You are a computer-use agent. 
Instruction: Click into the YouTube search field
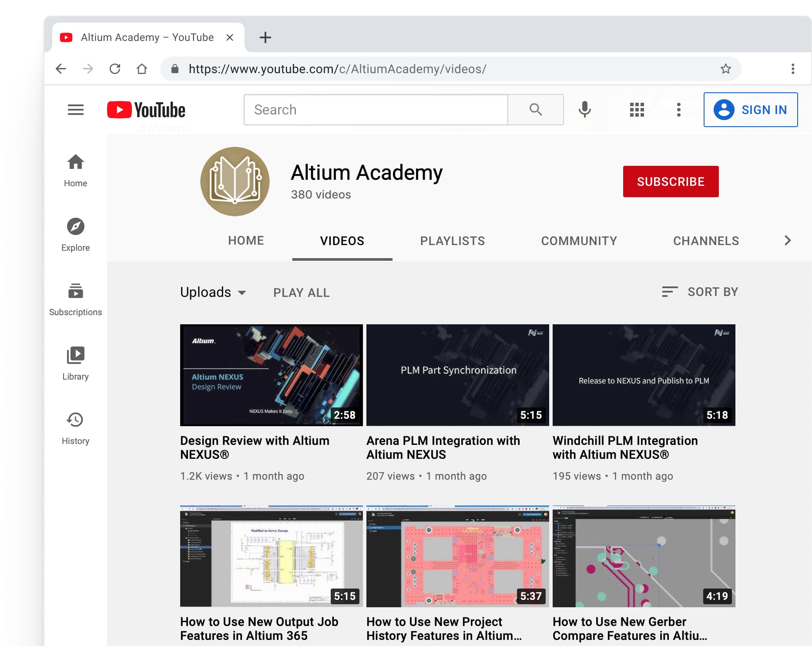tap(376, 110)
